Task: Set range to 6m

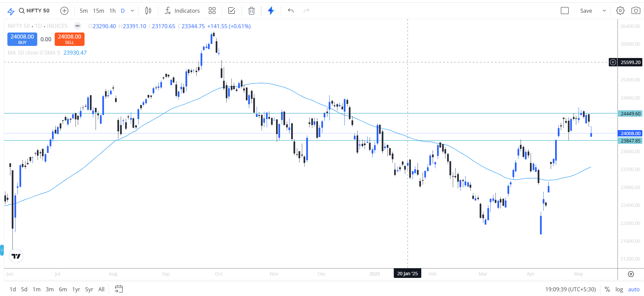Action: tap(63, 289)
